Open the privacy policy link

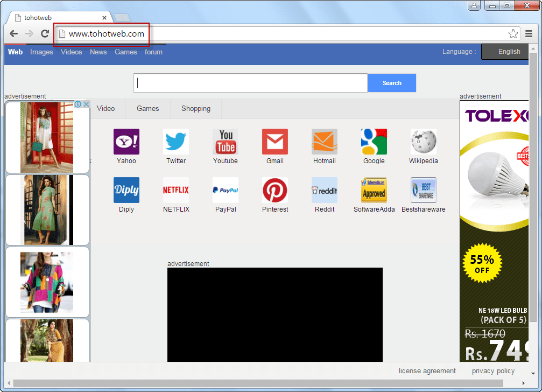(x=493, y=370)
